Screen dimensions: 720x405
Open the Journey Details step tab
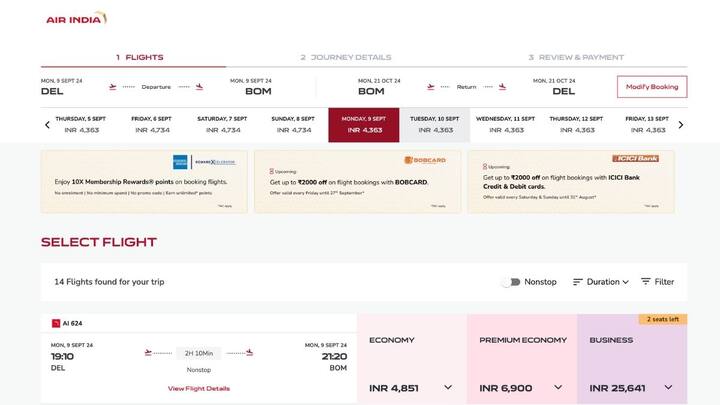pyautogui.click(x=345, y=57)
